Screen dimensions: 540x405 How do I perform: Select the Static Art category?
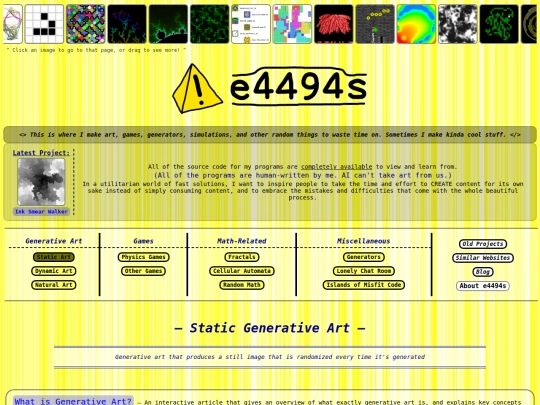(x=54, y=257)
